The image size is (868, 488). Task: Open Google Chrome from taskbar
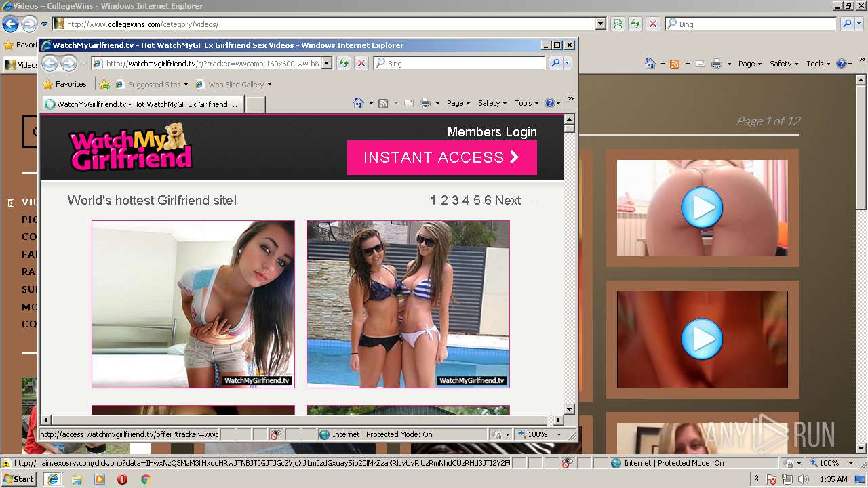coord(145,479)
